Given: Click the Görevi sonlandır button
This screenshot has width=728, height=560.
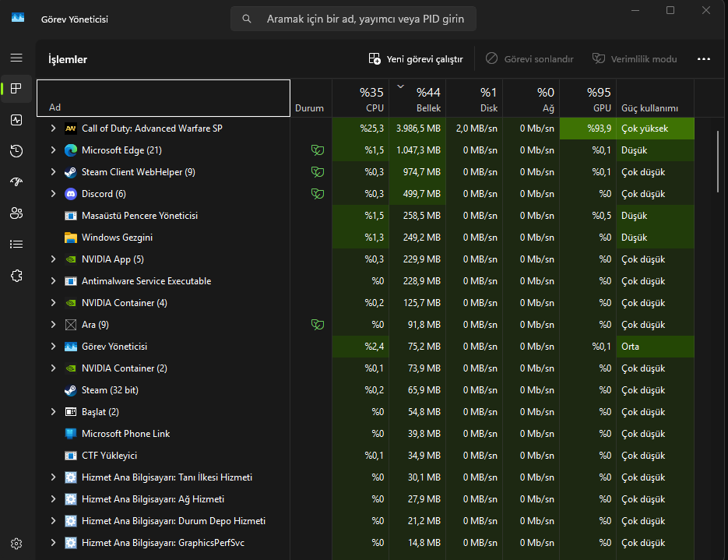Looking at the screenshot, I should (x=529, y=59).
